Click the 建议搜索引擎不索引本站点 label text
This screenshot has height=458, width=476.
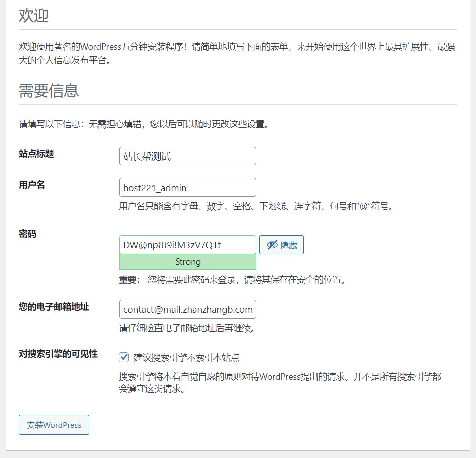(187, 358)
